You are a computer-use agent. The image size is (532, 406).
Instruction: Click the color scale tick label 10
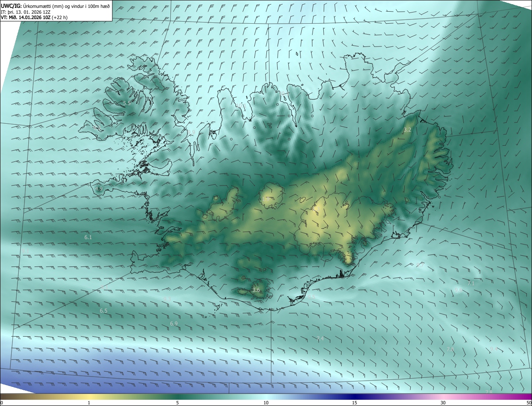pyautogui.click(x=266, y=403)
